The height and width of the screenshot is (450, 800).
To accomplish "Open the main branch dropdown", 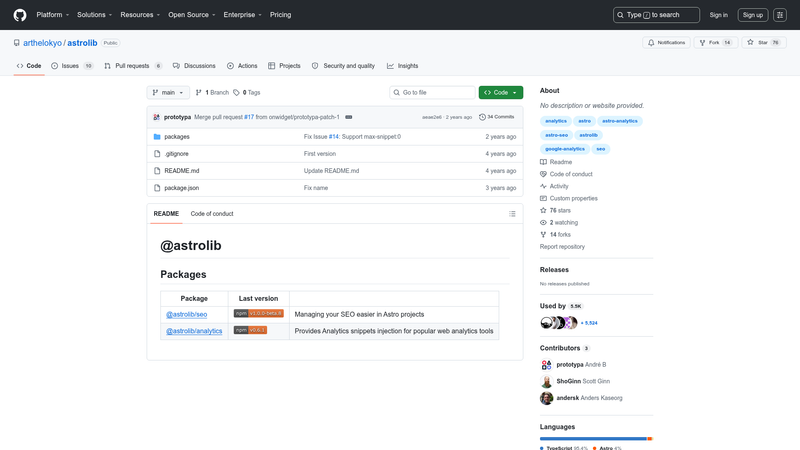I will pos(168,92).
